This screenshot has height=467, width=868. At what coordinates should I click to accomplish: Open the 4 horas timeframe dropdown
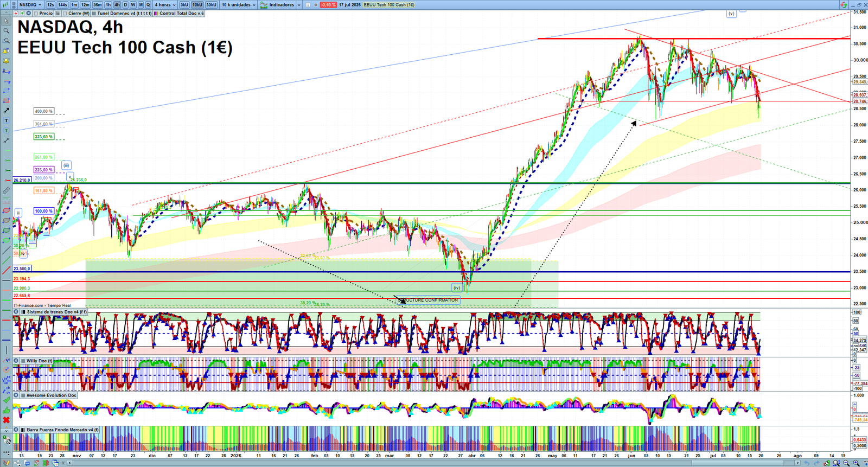pyautogui.click(x=165, y=5)
